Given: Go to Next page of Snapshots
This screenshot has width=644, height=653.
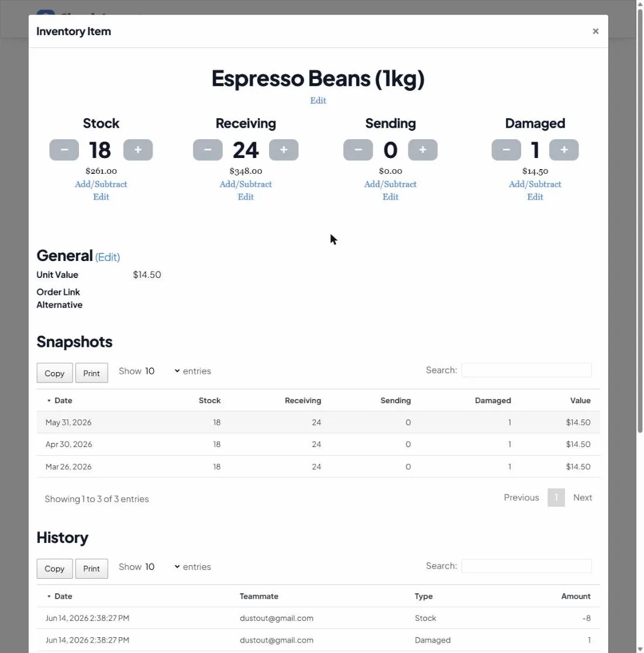Looking at the screenshot, I should (x=583, y=498).
